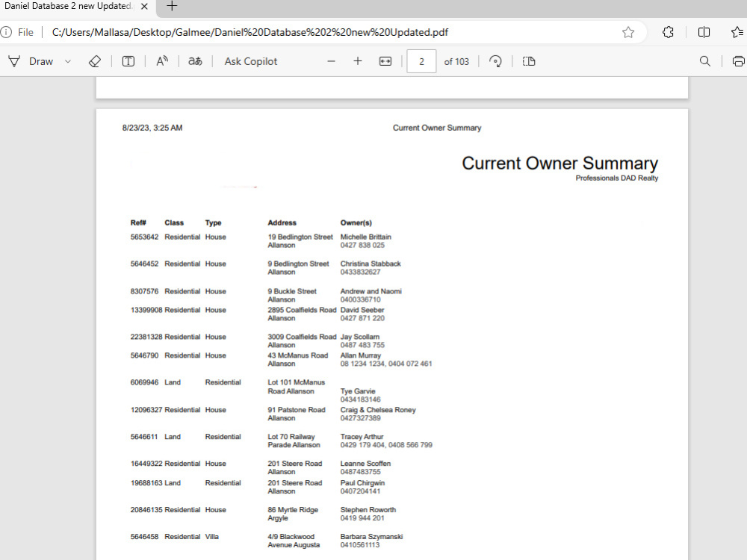Image resolution: width=747 pixels, height=560 pixels.
Task: Activate the Add text tool
Action: click(x=128, y=61)
